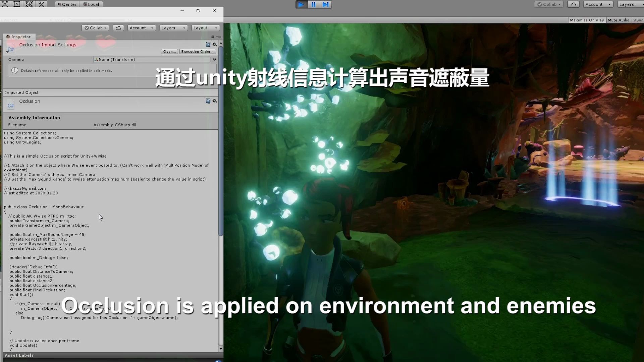Click Execution Order button
Screen dimensions: 644x362
pyautogui.click(x=197, y=51)
